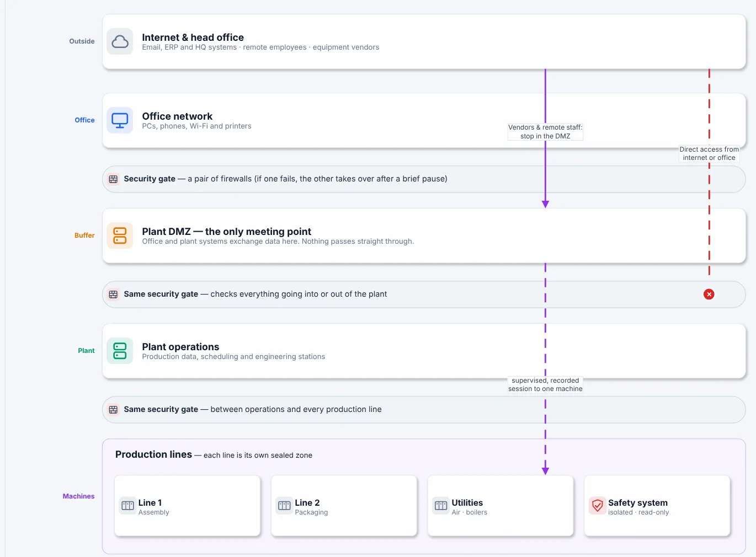The image size is (756, 557).
Task: Click the Line 1 Assembly machine icon
Action: click(127, 505)
